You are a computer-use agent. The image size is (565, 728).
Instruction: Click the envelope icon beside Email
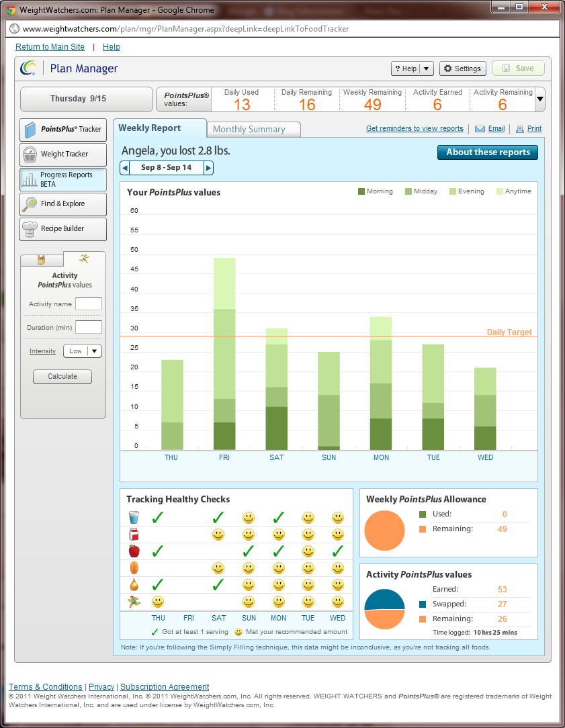click(x=480, y=129)
